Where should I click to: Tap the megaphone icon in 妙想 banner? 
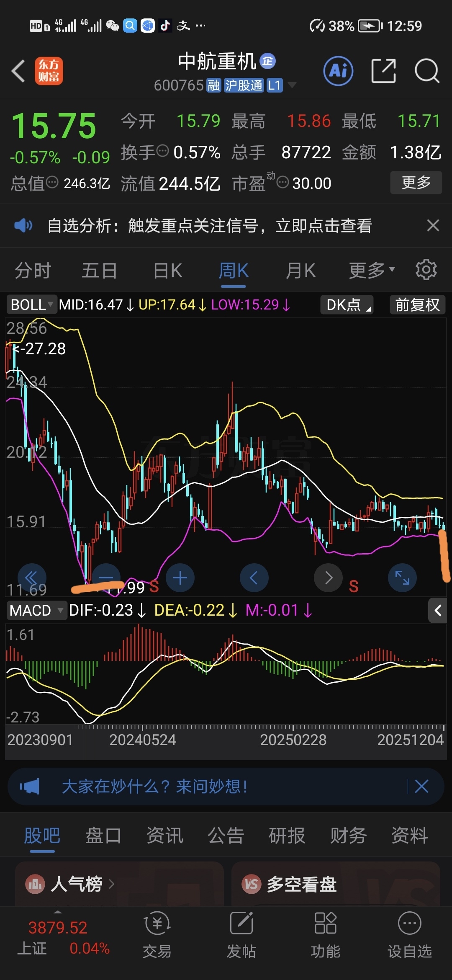coord(30,786)
